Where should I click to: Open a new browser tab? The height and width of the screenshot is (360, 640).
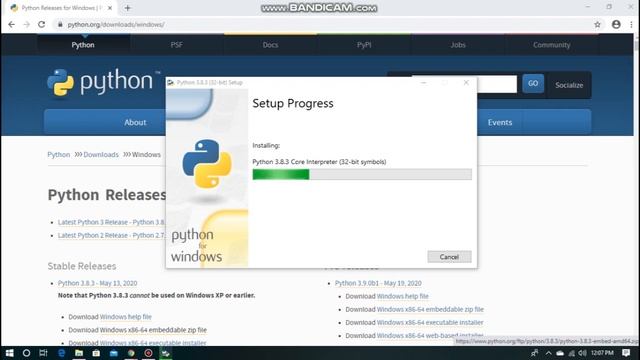128,8
